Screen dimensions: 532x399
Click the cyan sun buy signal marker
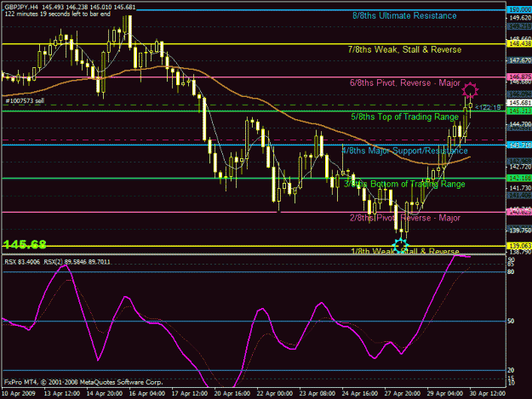click(400, 245)
